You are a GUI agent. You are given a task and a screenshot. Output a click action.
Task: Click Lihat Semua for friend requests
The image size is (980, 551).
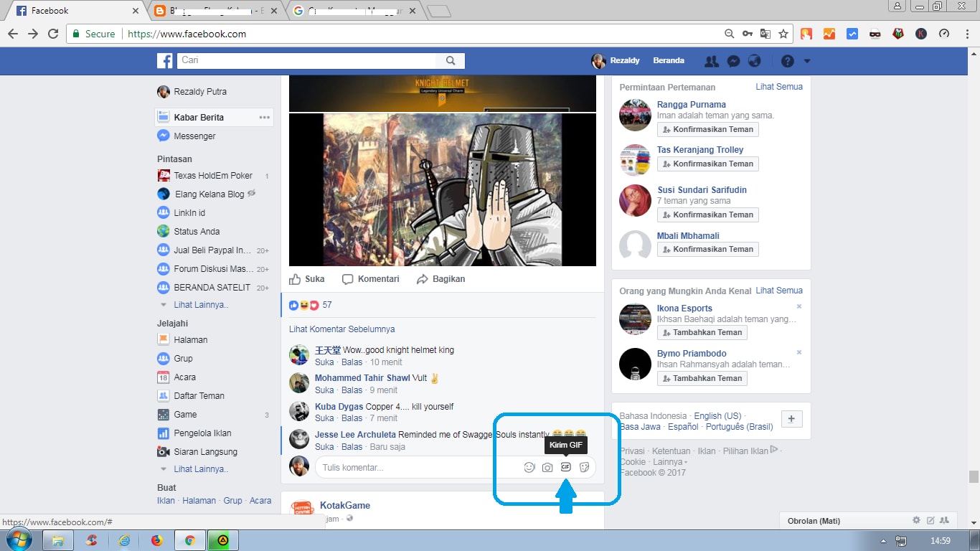coord(779,87)
